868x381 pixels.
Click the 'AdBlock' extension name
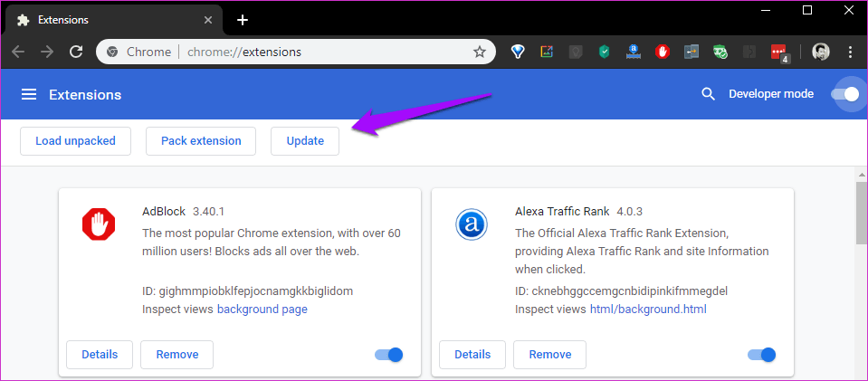tap(164, 212)
